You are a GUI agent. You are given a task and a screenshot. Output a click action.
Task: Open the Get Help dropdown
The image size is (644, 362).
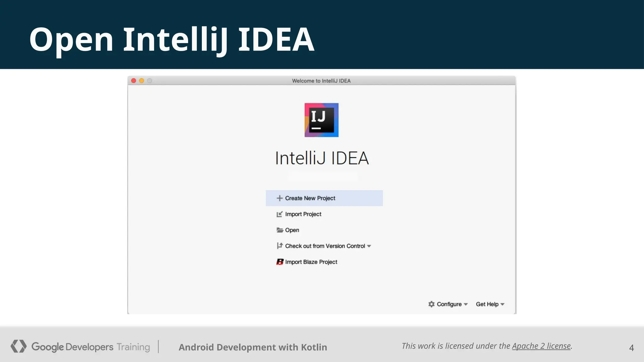pyautogui.click(x=490, y=304)
